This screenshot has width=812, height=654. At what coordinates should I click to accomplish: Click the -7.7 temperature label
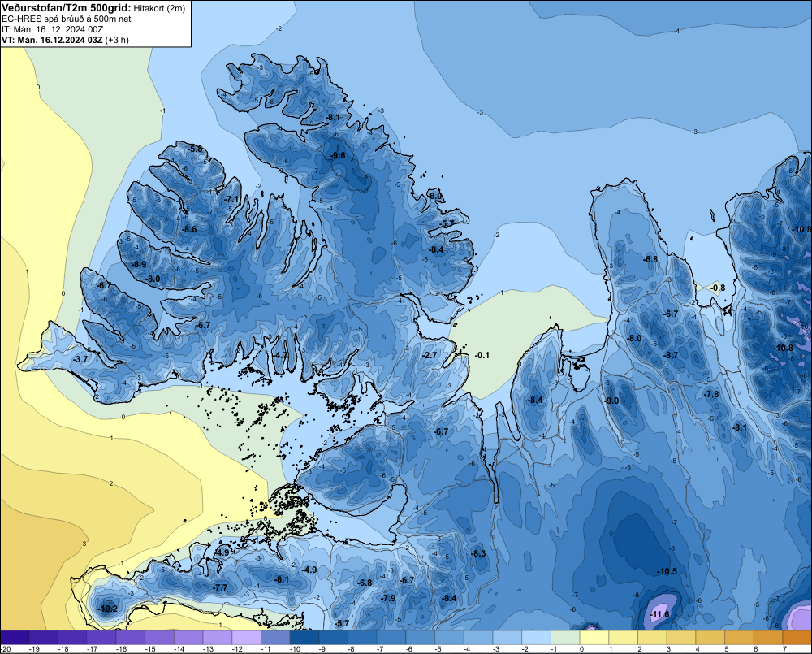pyautogui.click(x=221, y=587)
